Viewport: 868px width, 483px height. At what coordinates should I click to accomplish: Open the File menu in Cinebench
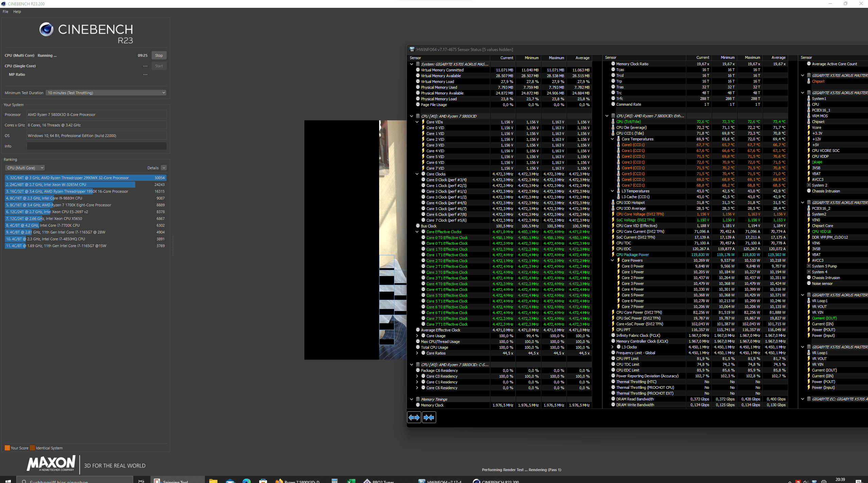coord(5,12)
